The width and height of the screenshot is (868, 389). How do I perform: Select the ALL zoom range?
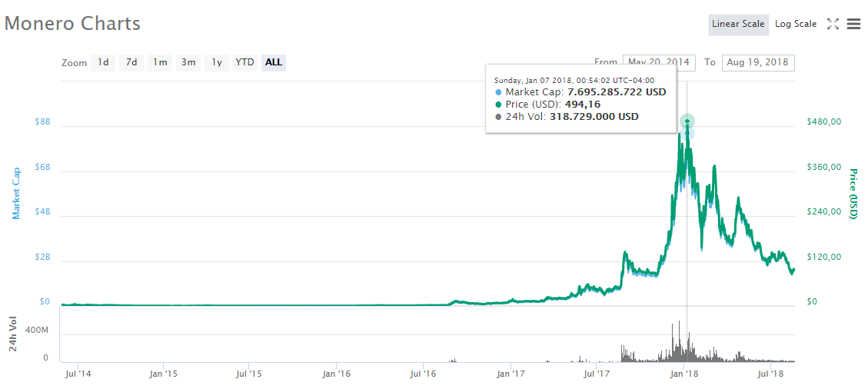pyautogui.click(x=274, y=62)
